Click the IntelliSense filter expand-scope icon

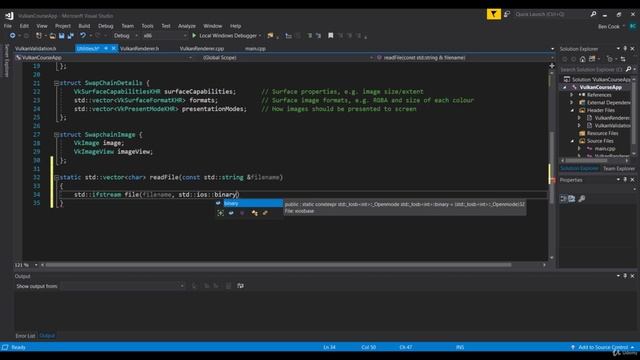[x=221, y=213]
